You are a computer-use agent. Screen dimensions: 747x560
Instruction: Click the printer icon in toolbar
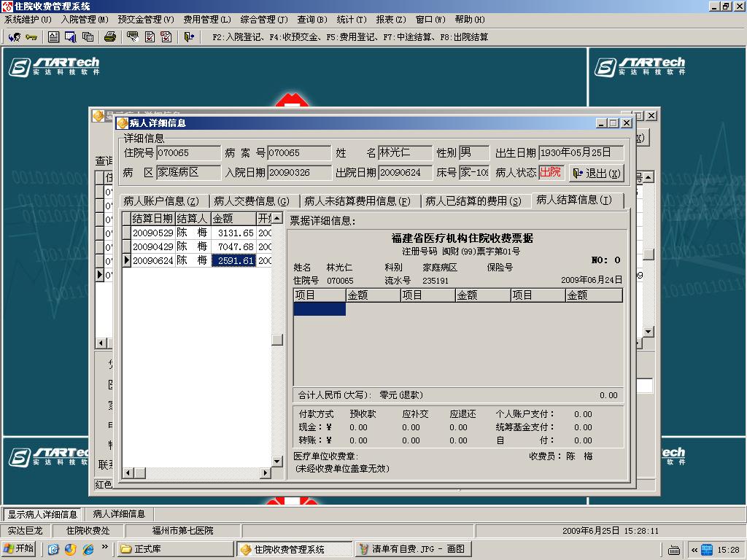(x=110, y=36)
